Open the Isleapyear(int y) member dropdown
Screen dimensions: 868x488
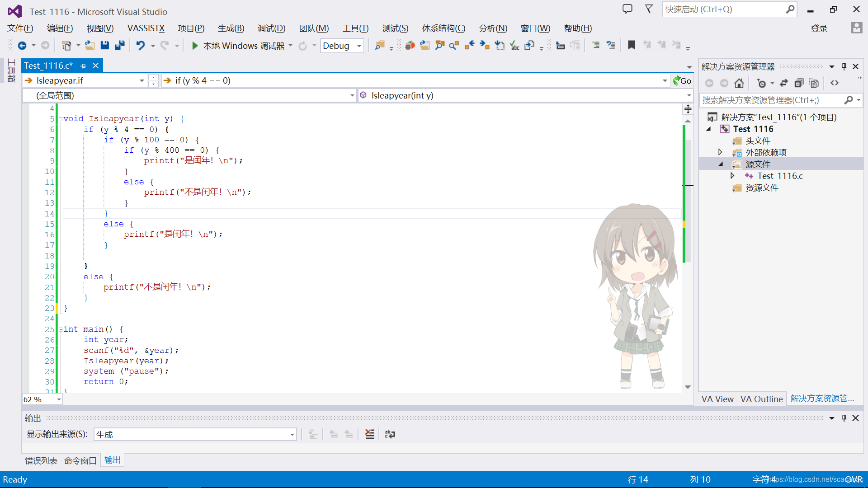pyautogui.click(x=689, y=95)
